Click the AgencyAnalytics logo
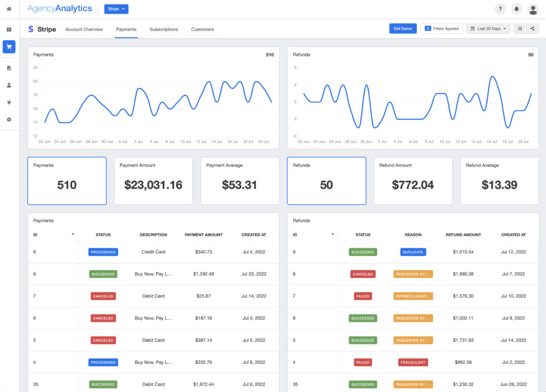 pyautogui.click(x=60, y=9)
